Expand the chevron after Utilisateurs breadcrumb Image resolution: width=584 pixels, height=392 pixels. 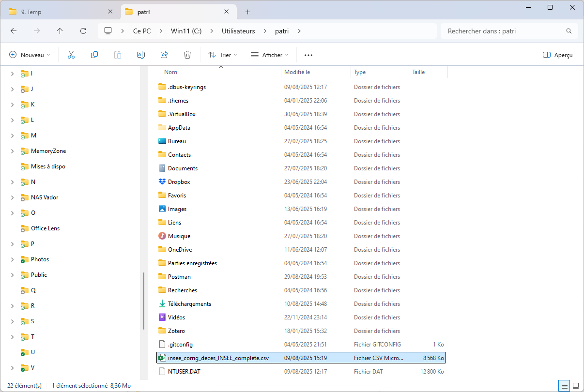tap(265, 31)
